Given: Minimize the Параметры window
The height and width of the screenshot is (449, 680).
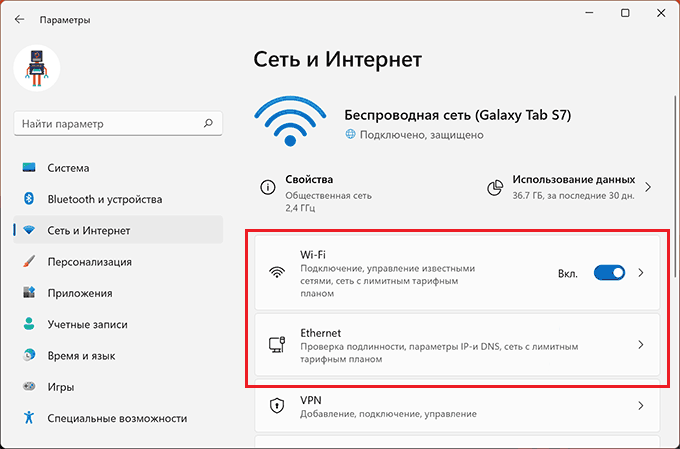Looking at the screenshot, I should [x=589, y=13].
